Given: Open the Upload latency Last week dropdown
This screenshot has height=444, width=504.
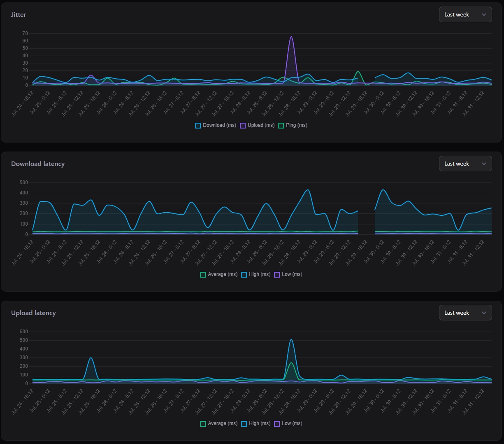Looking at the screenshot, I should point(465,313).
